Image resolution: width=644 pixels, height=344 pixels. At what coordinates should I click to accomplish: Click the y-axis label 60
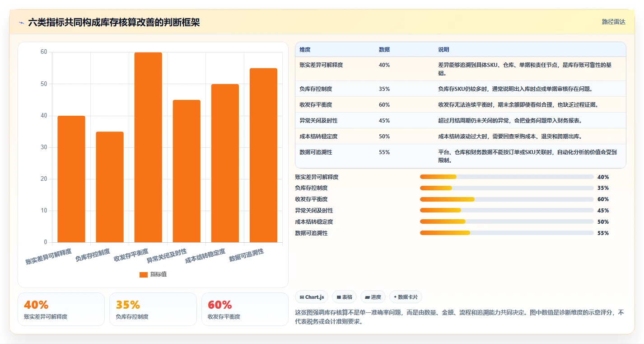pyautogui.click(x=44, y=52)
